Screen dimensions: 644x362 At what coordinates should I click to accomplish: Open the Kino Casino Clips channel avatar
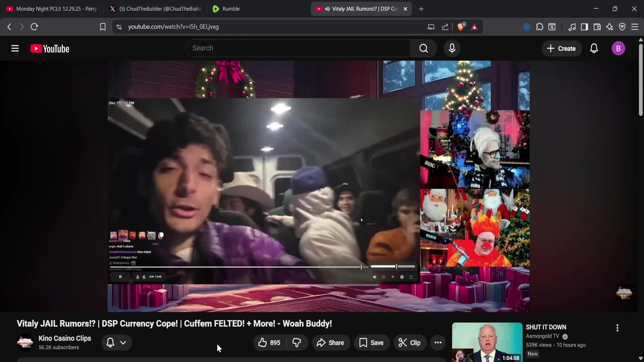pos(25,342)
